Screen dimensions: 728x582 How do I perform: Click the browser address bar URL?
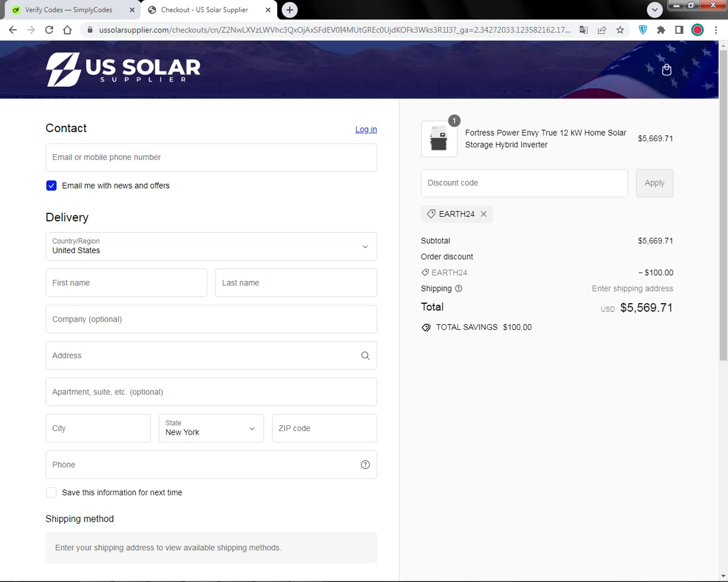point(335,30)
